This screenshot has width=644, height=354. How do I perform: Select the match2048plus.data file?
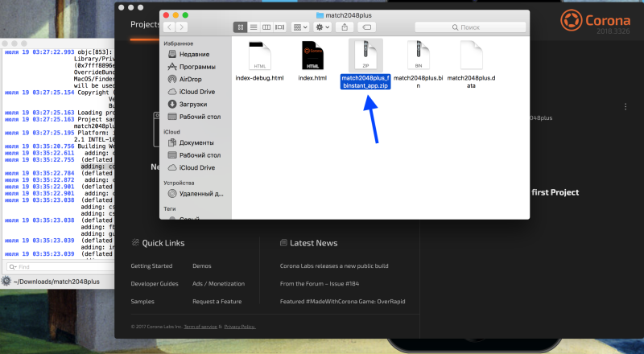[x=471, y=64]
